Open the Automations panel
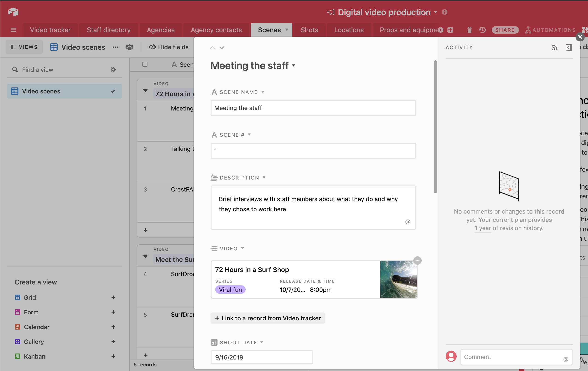This screenshot has width=588, height=371. click(x=550, y=30)
